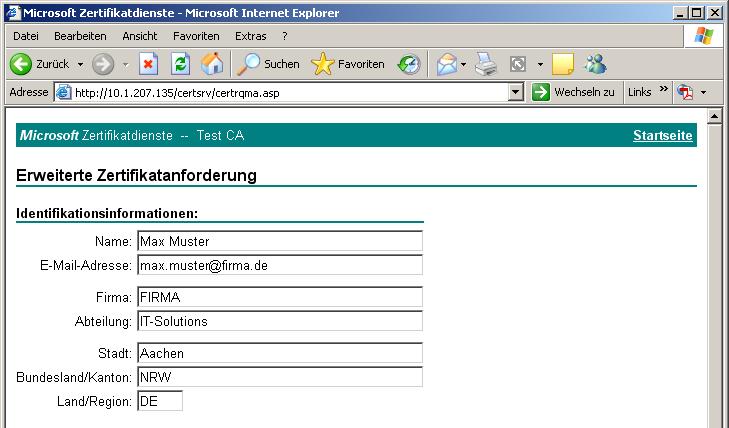
Task: Click the vertical scrollbar up arrow
Action: point(714,115)
